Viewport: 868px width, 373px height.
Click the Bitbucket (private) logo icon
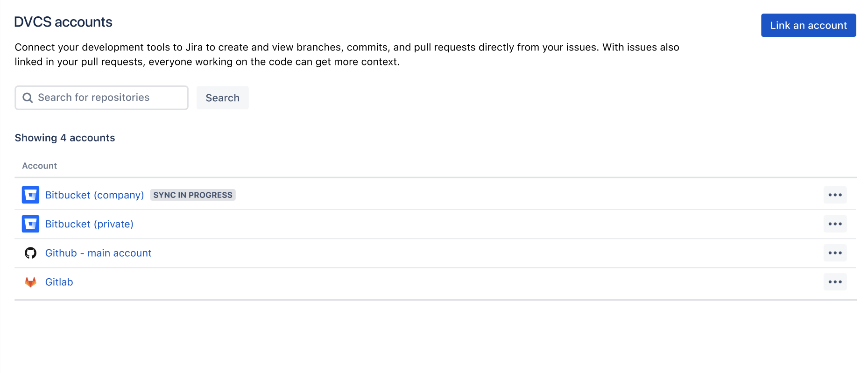click(30, 224)
